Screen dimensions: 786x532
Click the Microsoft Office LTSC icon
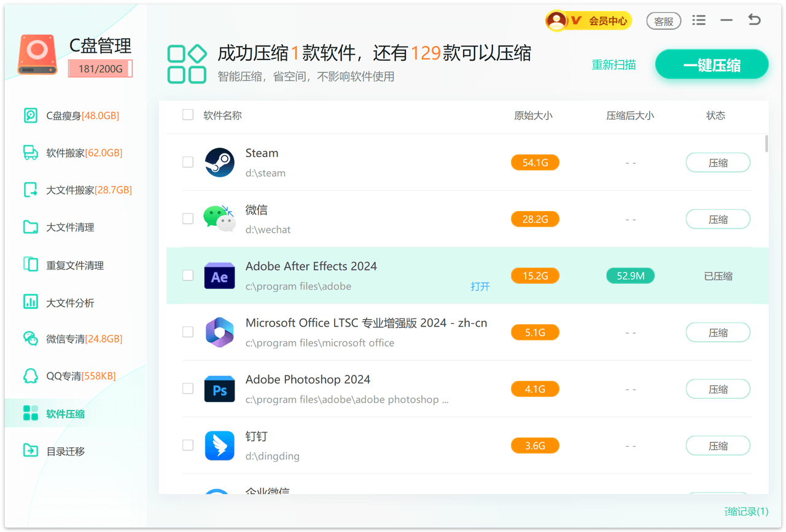tap(219, 333)
